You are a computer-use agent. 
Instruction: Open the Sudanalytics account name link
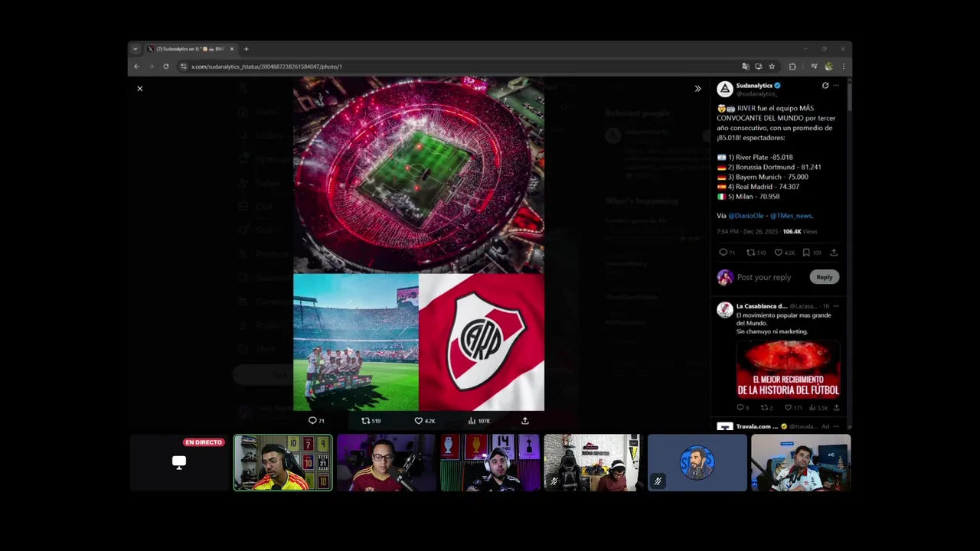pos(754,86)
